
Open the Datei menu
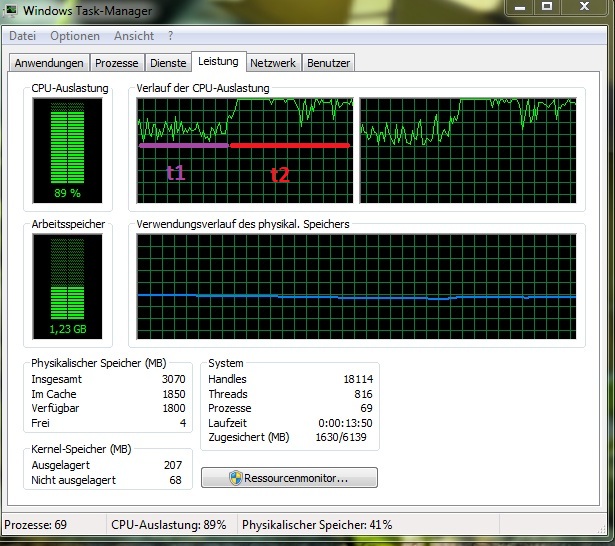pyautogui.click(x=22, y=36)
